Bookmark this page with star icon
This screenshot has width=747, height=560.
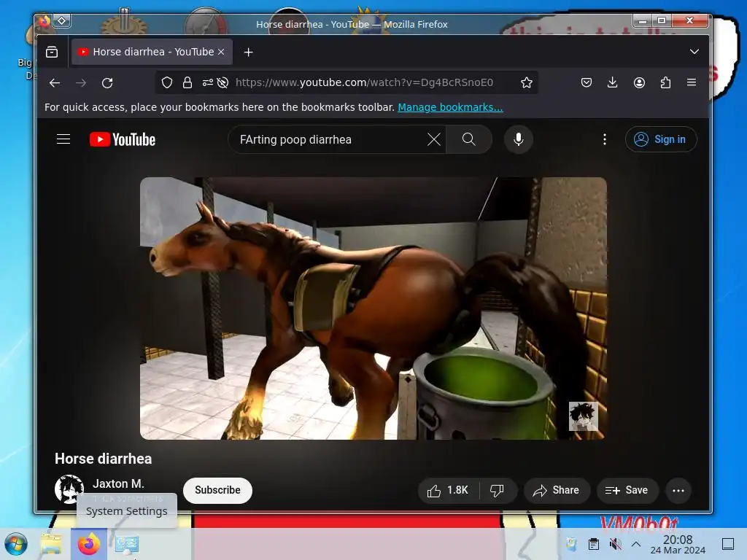tap(527, 82)
